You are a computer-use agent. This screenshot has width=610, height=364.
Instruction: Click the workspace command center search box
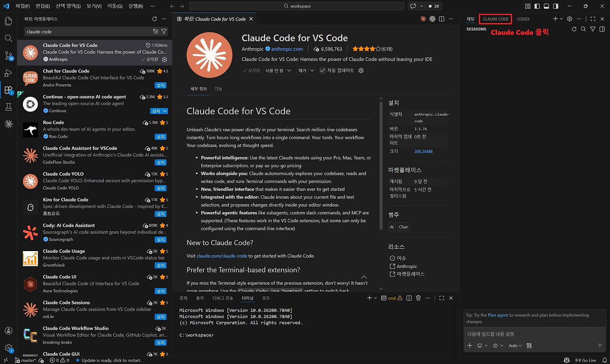pyautogui.click(x=297, y=6)
